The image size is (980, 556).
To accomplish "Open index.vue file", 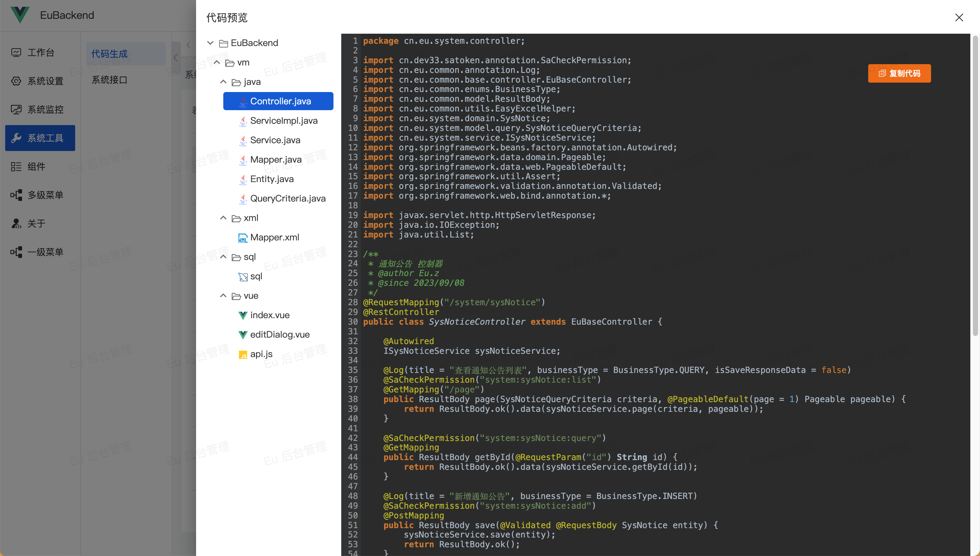I will [270, 316].
